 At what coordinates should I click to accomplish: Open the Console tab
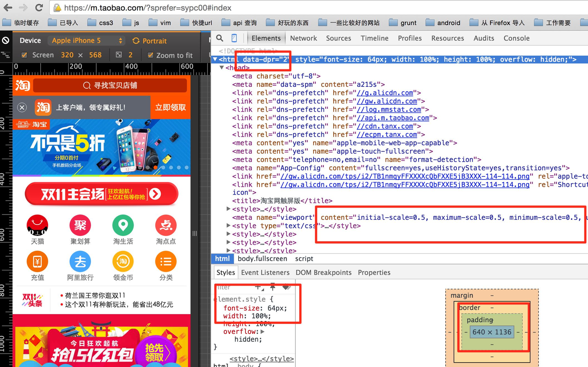[x=517, y=38]
